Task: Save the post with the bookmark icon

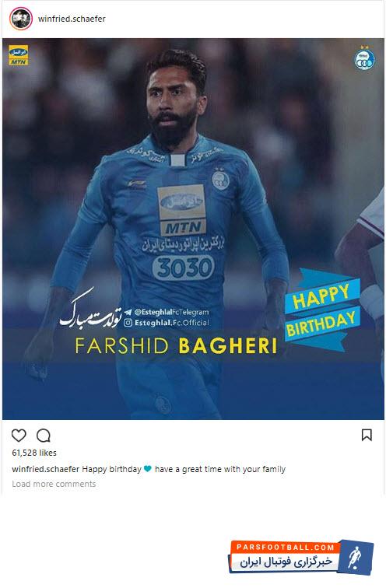Action: [367, 435]
